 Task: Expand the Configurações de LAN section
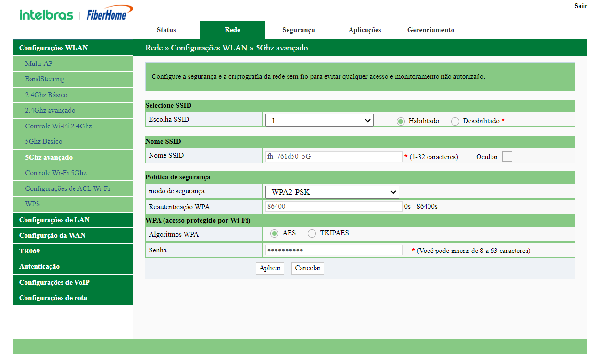pos(73,220)
